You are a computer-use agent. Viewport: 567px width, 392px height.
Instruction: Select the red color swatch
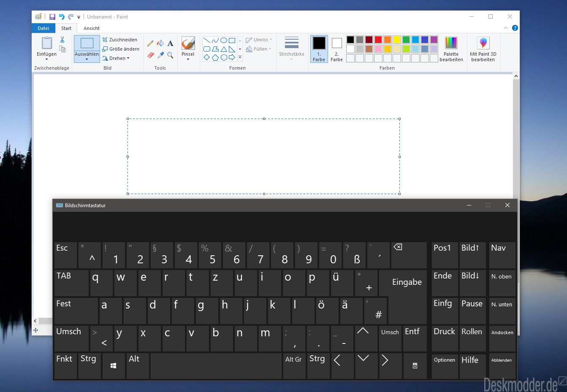pyautogui.click(x=378, y=40)
